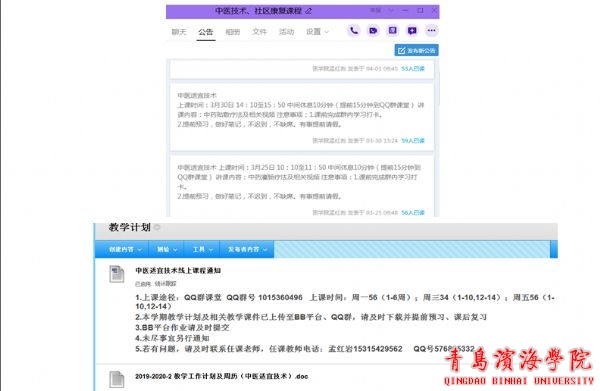
Task: Switch to the 相册 tab
Action: pos(232,32)
